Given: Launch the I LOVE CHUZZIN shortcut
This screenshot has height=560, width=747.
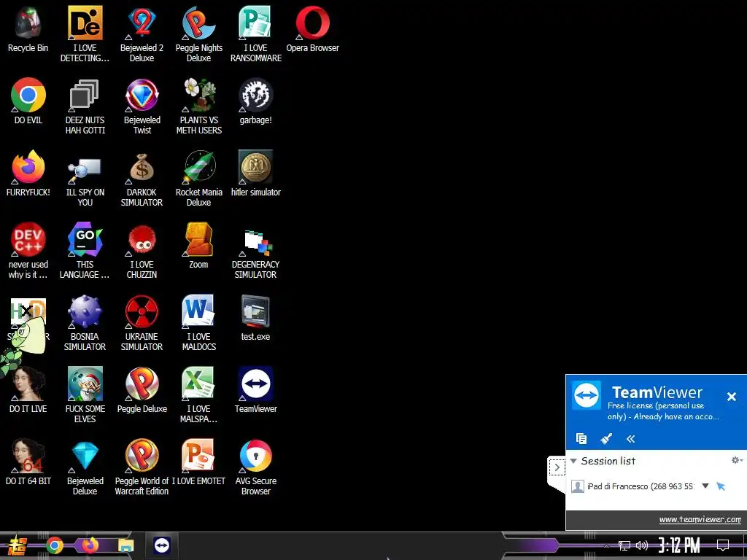Looking at the screenshot, I should (x=142, y=251).
